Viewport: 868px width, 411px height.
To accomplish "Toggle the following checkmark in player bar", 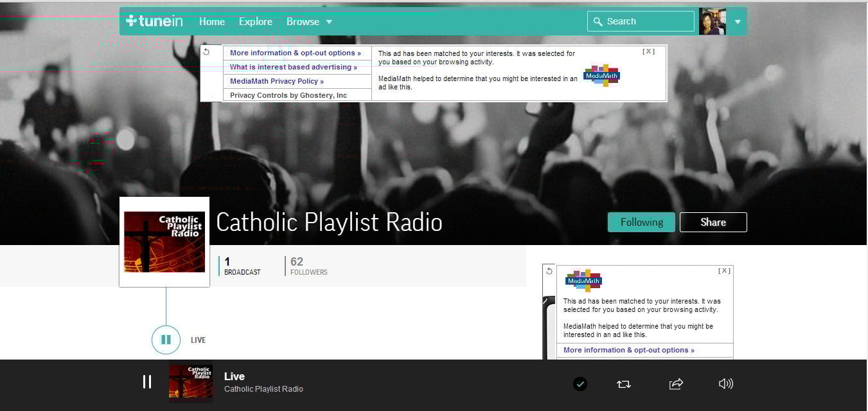I will point(580,384).
